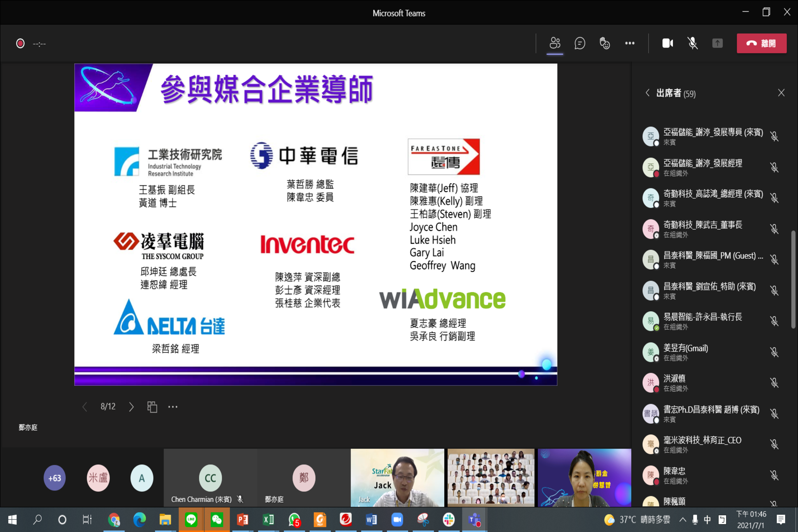Click the red recording indicator

(x=20, y=44)
